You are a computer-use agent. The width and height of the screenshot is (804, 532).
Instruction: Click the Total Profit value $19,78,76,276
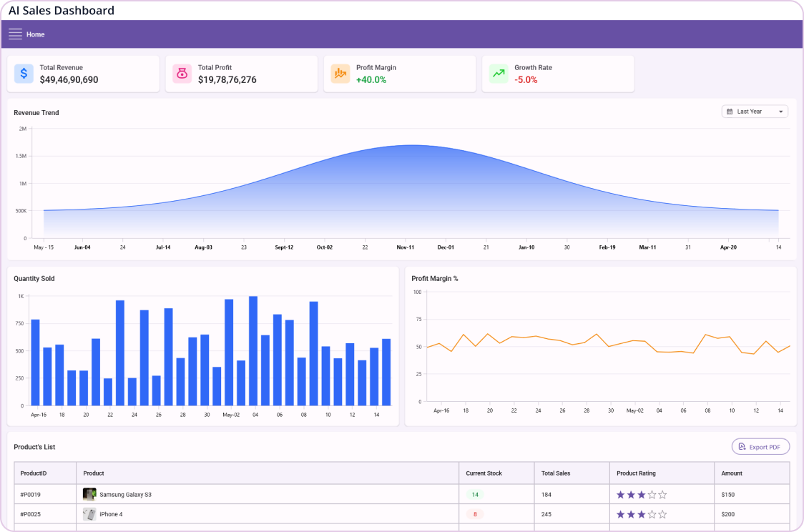pyautogui.click(x=227, y=79)
